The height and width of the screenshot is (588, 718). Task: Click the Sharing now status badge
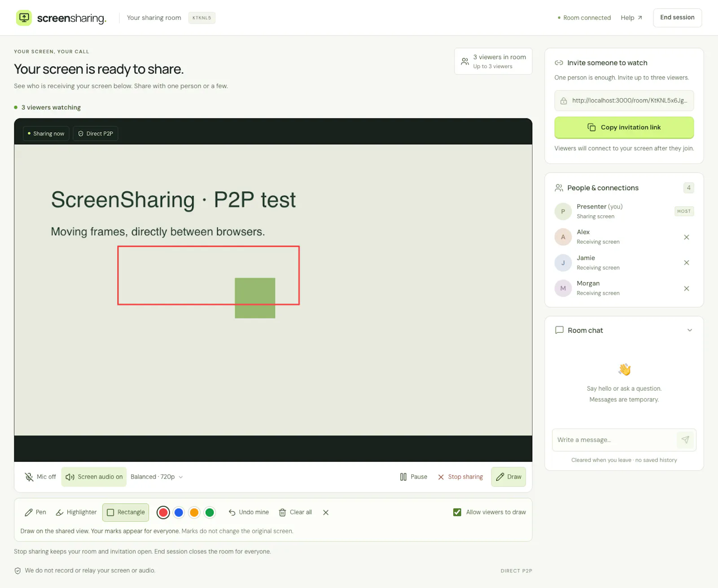[46, 134]
